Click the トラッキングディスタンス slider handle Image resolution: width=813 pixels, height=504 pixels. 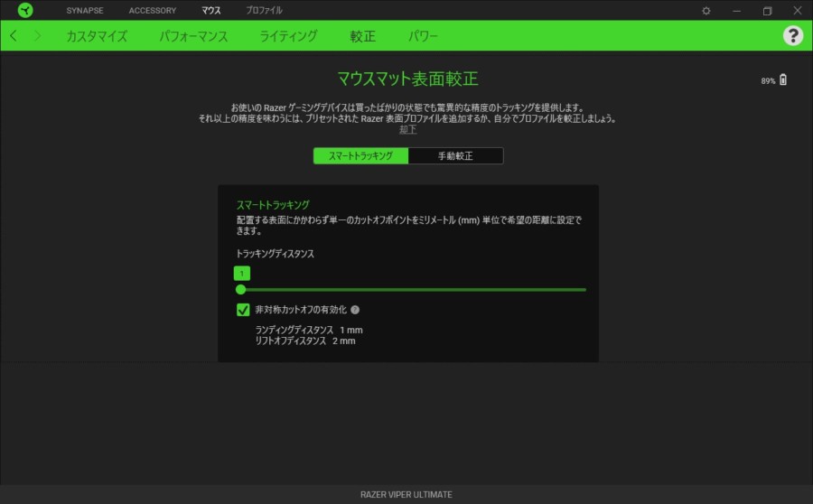point(240,290)
